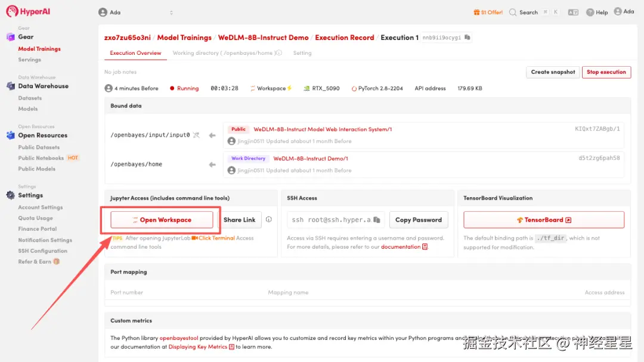Image resolution: width=644 pixels, height=362 pixels.
Task: Click the Data Warehouse sidebar icon
Action: pos(11,86)
